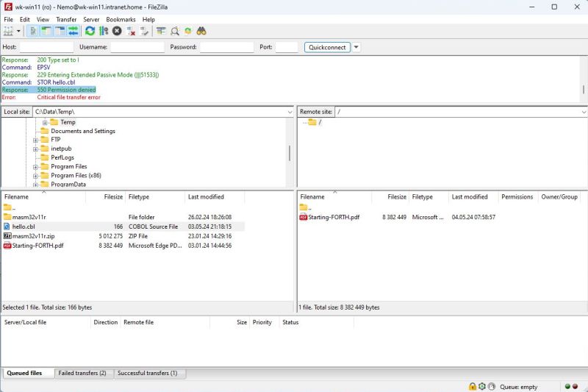This screenshot has height=392, width=588.
Task: Open the Remote site path dropdown
Action: pos(584,112)
